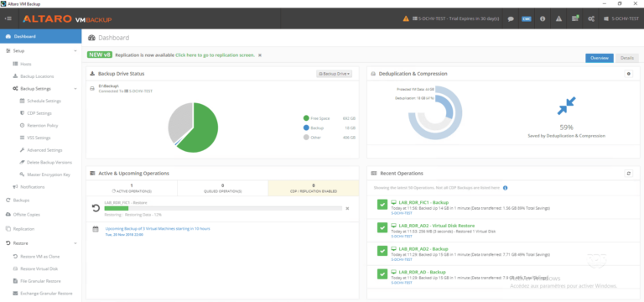
Task: Click the green check for LAB_RDR_AD2 Backup
Action: [382, 251]
